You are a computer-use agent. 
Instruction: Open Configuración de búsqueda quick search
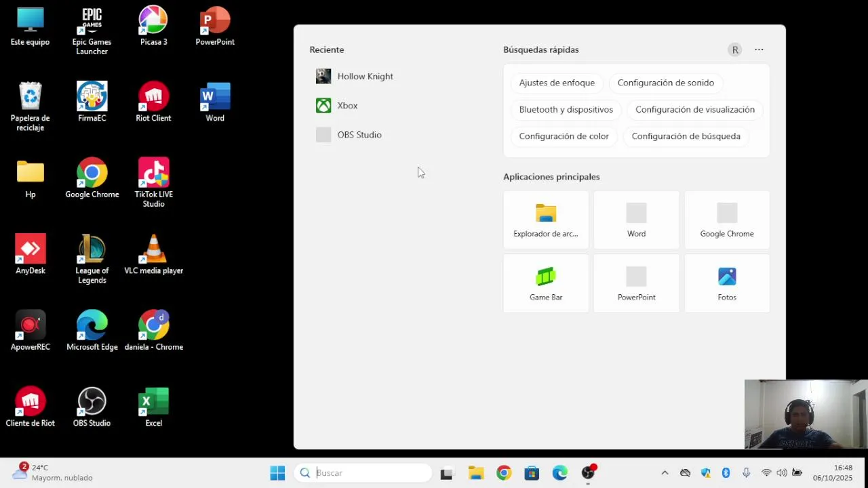click(686, 136)
